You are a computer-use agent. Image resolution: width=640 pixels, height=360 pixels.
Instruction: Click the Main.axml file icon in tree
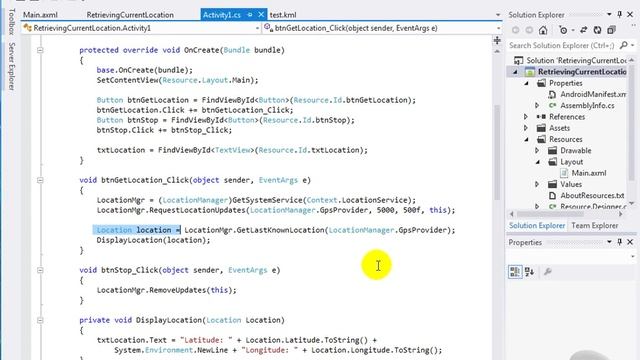pos(564,173)
